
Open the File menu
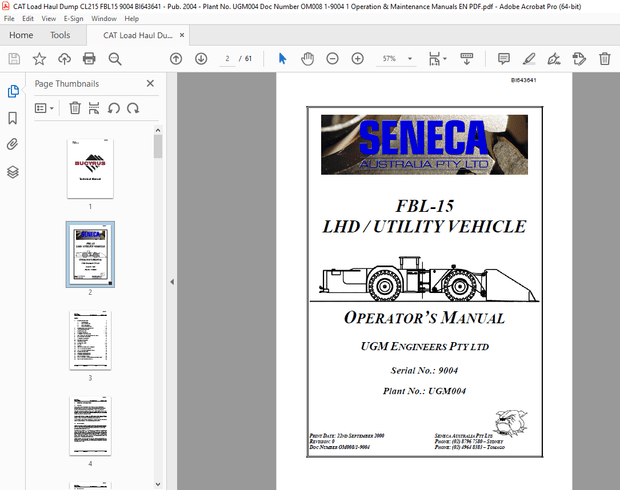click(x=9, y=19)
